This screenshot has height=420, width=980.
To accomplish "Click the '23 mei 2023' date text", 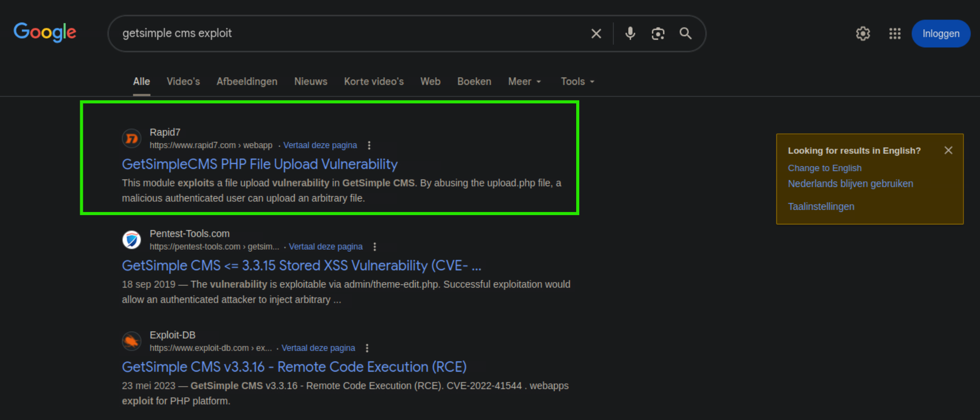I will point(149,386).
